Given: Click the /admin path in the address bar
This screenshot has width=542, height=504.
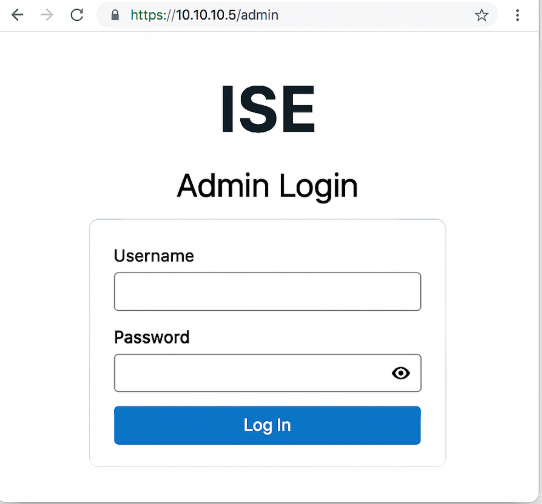Looking at the screenshot, I should pyautogui.click(x=258, y=15).
